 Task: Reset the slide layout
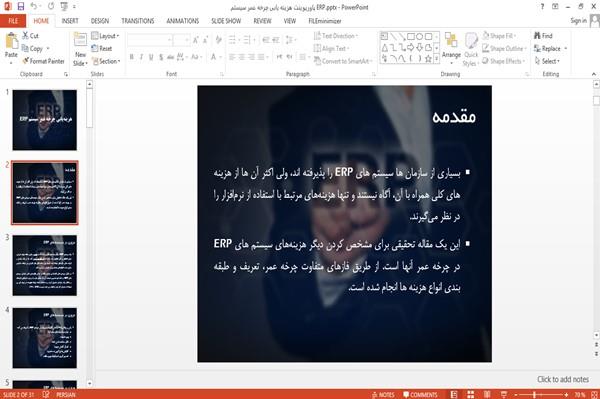point(102,49)
